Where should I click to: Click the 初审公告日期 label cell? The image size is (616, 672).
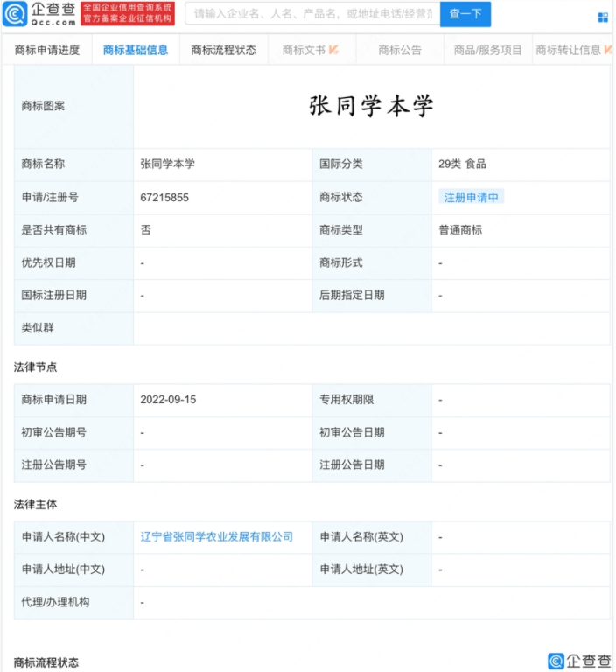[372, 433]
